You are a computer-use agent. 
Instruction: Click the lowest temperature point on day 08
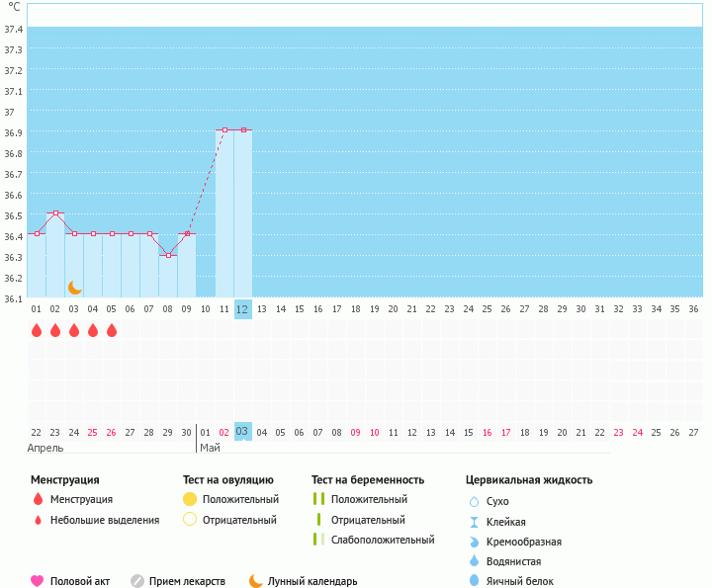(168, 255)
